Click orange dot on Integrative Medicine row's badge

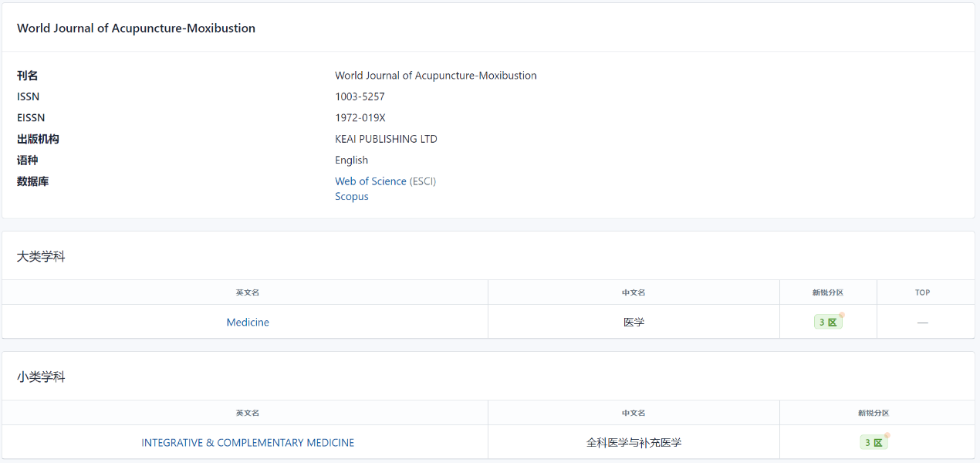pyautogui.click(x=887, y=435)
